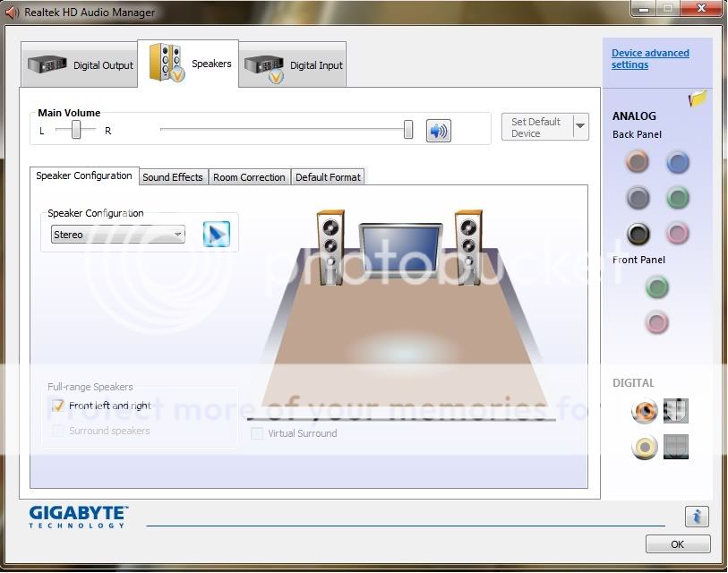The height and width of the screenshot is (573, 728).
Task: Select the orange back panel jack
Action: click(x=638, y=161)
